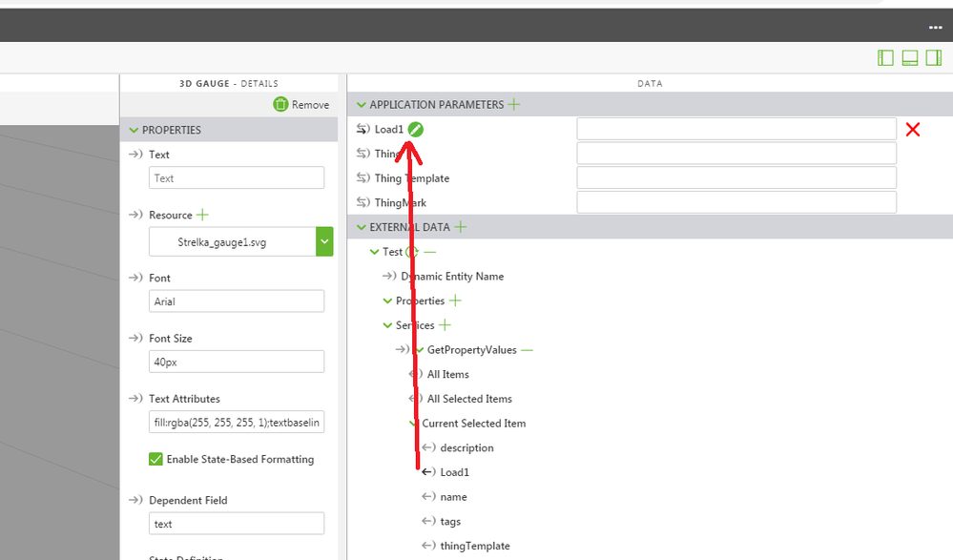Open the Strelka_gauge1.svg resource dropdown
Screen dimensions: 953x560
pyautogui.click(x=324, y=242)
